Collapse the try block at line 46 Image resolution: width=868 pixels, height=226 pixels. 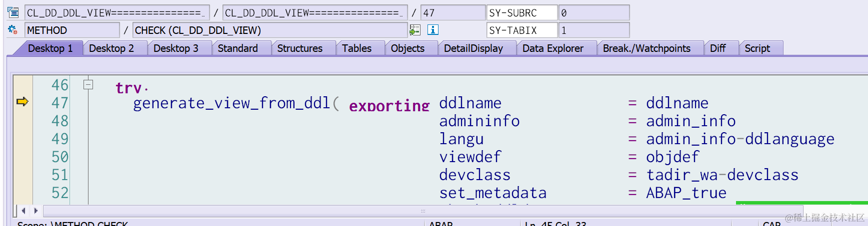[88, 84]
